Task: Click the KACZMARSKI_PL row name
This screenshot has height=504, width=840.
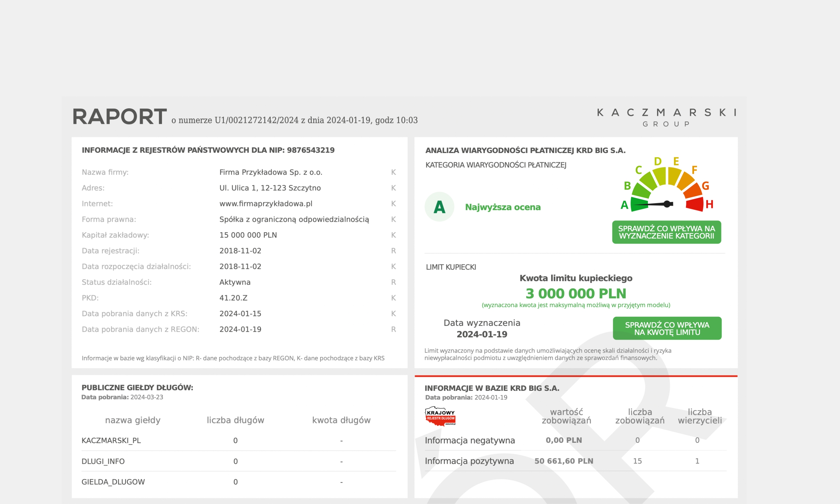Action: click(x=111, y=440)
